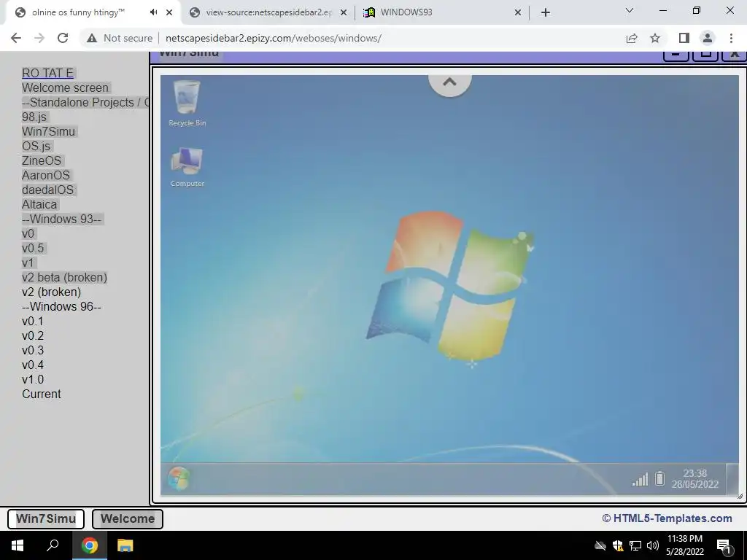The height and width of the screenshot is (560, 747).
Task: Select Windows 96 v0.3
Action: pos(33,350)
